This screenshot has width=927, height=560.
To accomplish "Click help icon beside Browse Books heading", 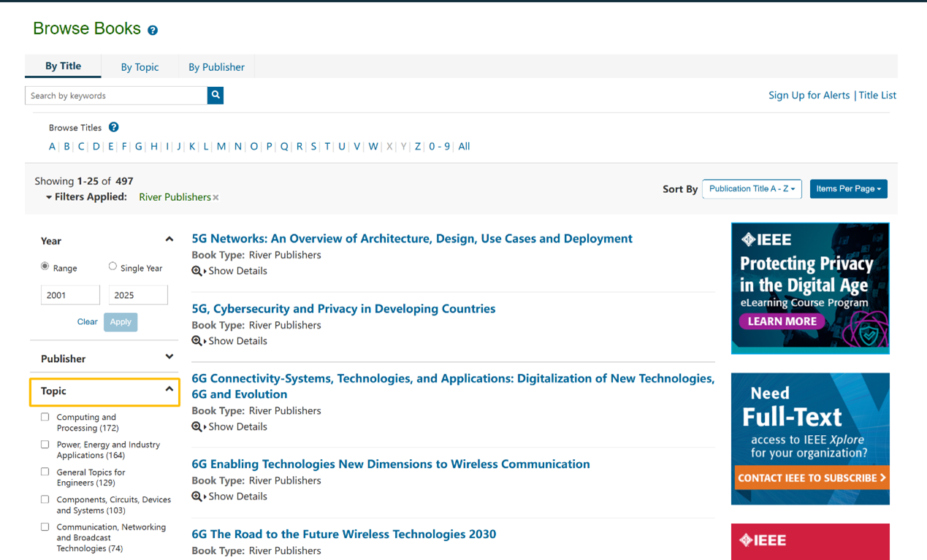I will tap(153, 30).
